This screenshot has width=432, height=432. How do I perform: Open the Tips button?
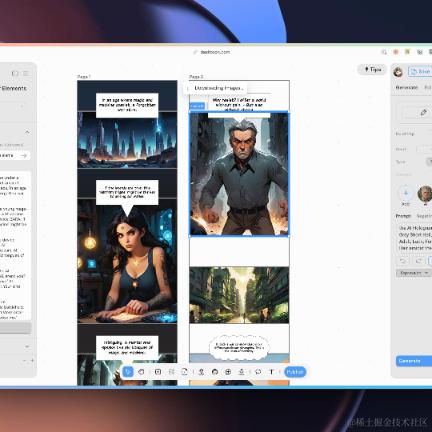tap(372, 69)
